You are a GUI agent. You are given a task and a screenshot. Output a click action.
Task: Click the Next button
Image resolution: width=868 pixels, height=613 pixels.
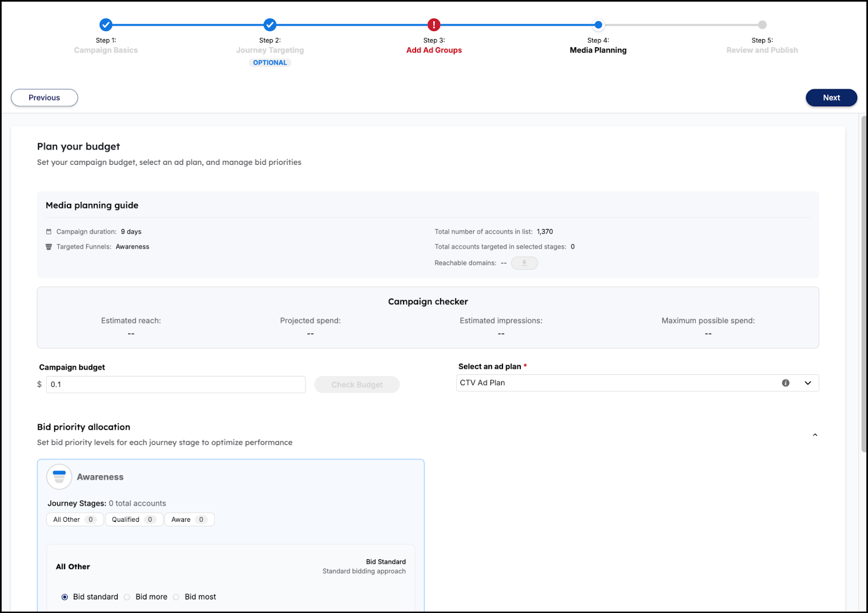831,98
